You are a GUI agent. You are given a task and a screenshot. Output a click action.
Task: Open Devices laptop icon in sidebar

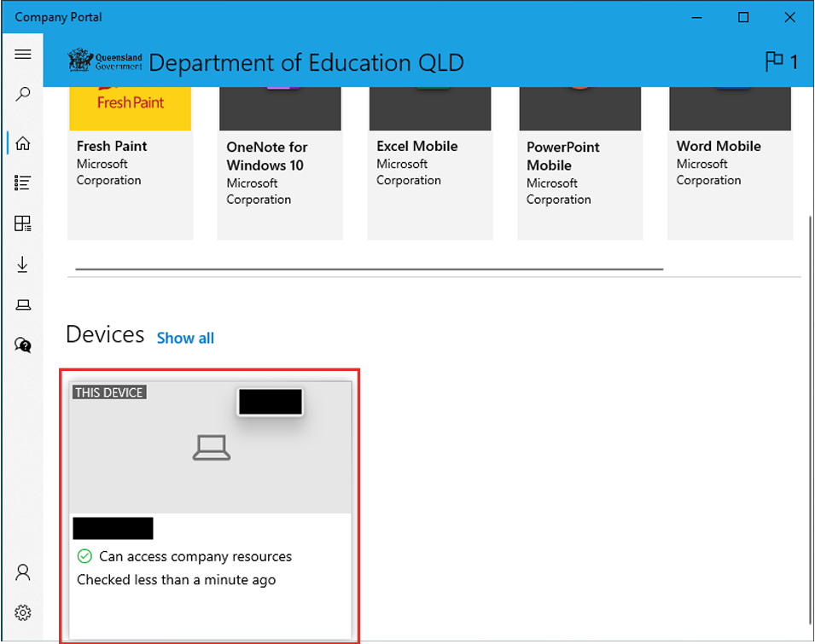coord(23,305)
